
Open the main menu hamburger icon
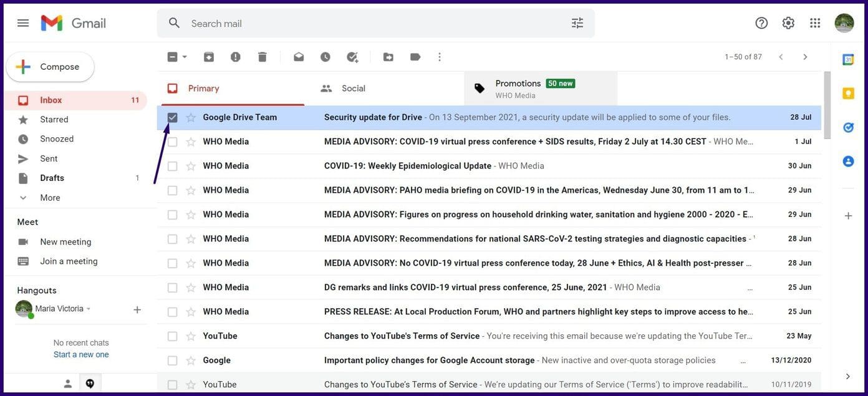(23, 23)
